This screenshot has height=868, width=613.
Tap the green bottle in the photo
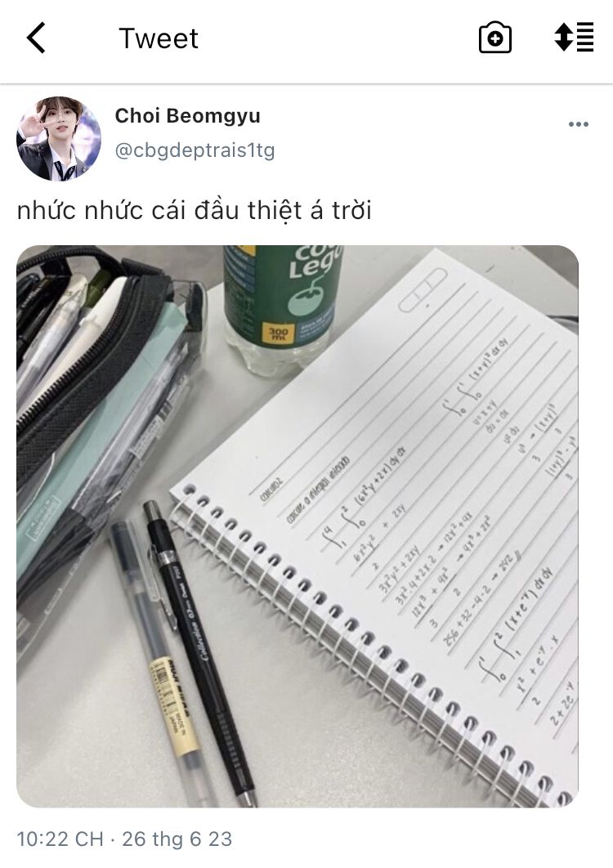click(281, 310)
